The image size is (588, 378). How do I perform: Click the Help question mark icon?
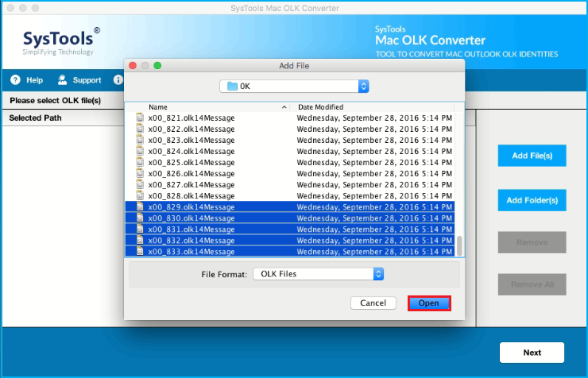(x=15, y=79)
